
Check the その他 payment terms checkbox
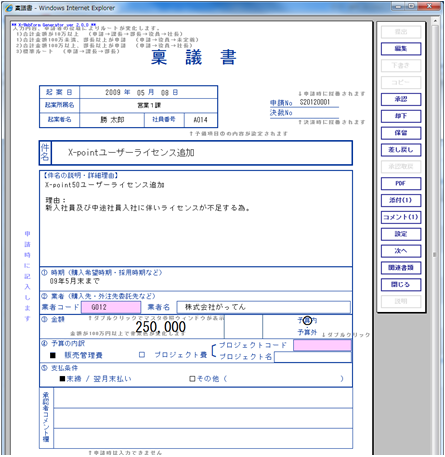pos(192,379)
